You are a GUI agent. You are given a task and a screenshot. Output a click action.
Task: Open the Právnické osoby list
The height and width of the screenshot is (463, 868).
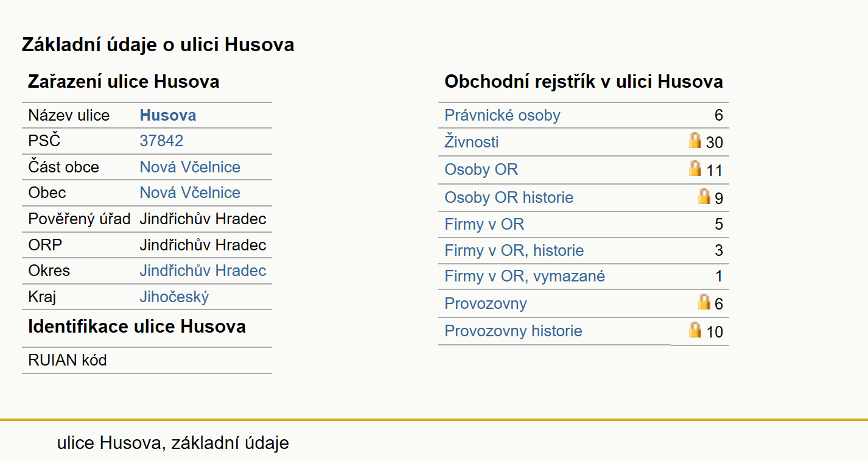[x=502, y=115]
